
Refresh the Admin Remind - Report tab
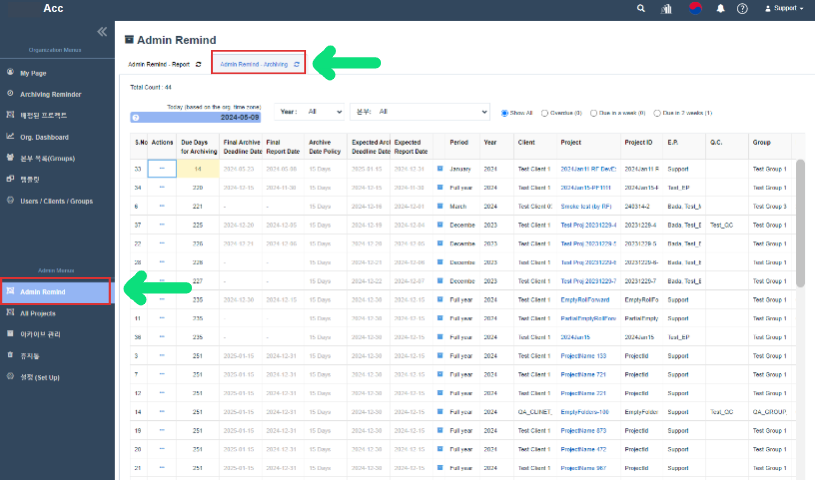point(198,64)
